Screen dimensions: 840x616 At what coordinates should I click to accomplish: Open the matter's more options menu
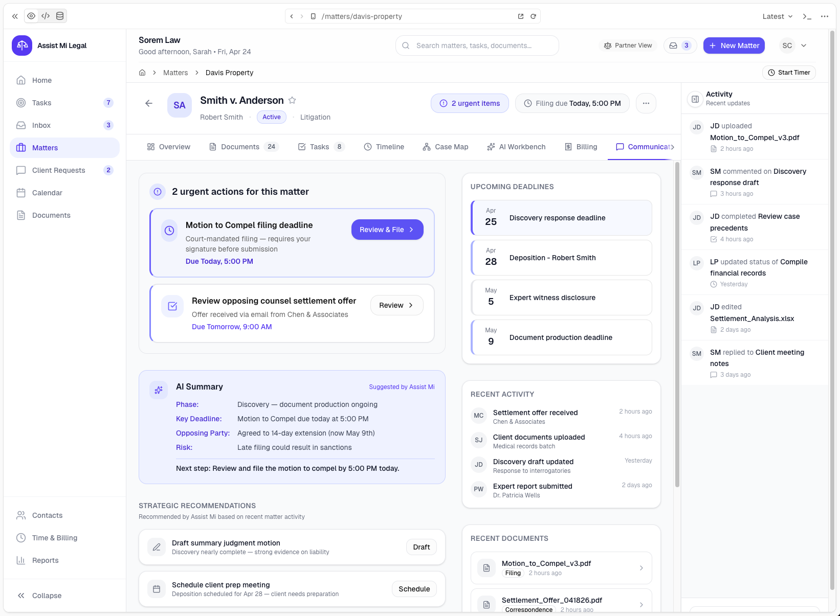coord(646,103)
